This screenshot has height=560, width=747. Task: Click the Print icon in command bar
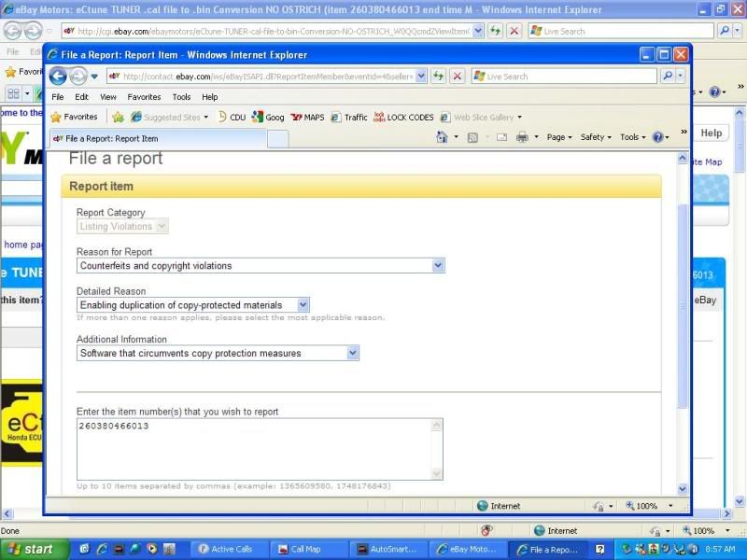tap(522, 137)
